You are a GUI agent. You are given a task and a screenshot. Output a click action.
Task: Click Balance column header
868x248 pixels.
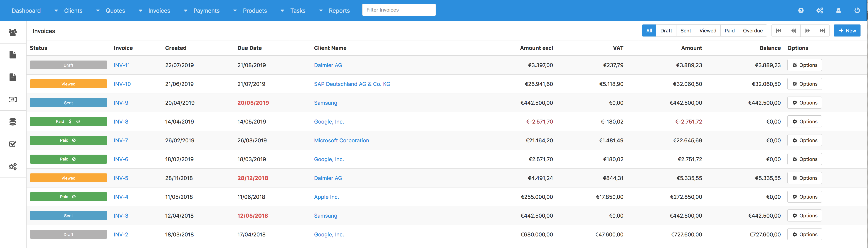770,48
